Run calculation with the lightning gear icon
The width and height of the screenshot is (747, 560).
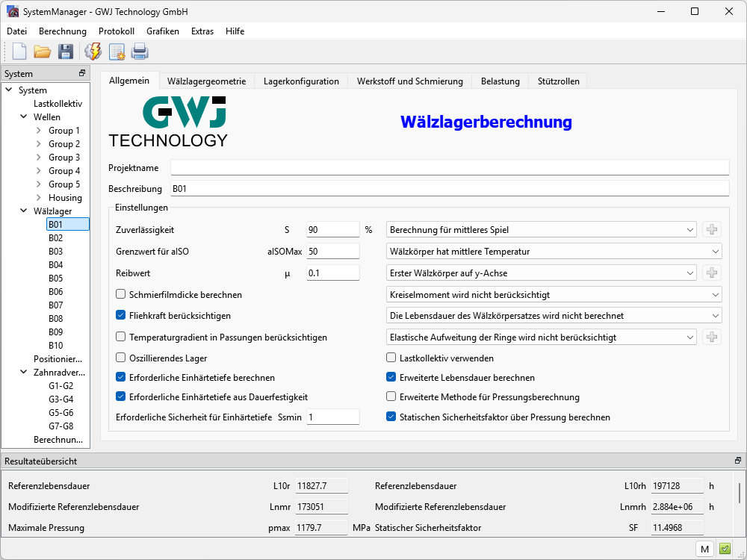click(x=93, y=52)
